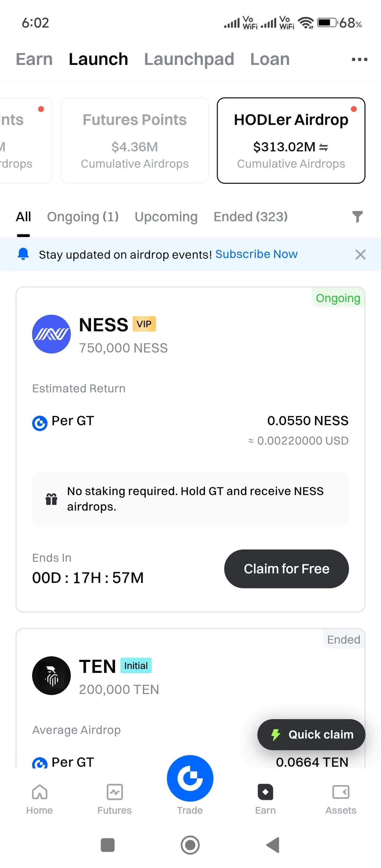Switch to the Launchpad tab
This screenshot has height=868, width=381.
coord(189,59)
